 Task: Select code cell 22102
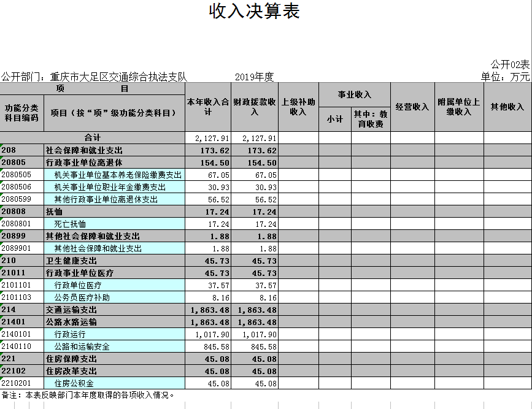point(22,371)
